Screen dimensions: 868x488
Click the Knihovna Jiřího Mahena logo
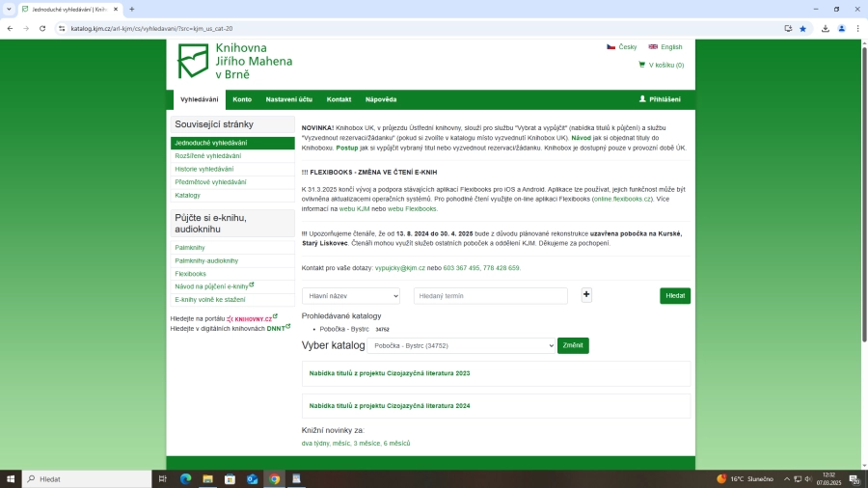[x=234, y=61]
